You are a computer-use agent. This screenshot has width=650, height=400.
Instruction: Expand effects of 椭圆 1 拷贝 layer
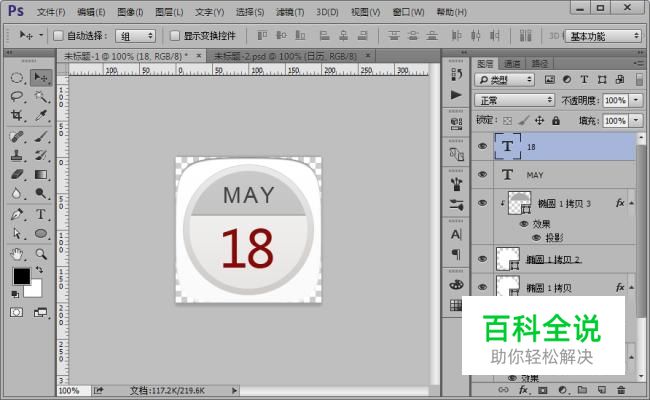pyautogui.click(x=631, y=287)
